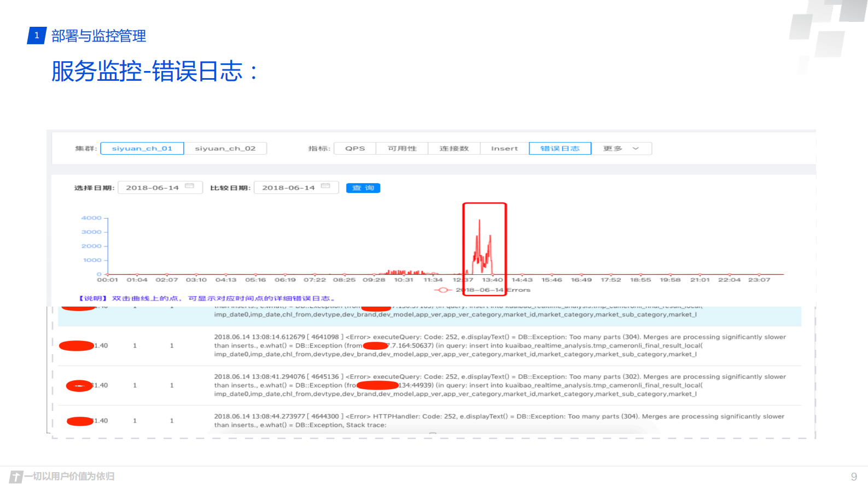Toggle 2018-06-14 Errors legend entry

pos(482,290)
